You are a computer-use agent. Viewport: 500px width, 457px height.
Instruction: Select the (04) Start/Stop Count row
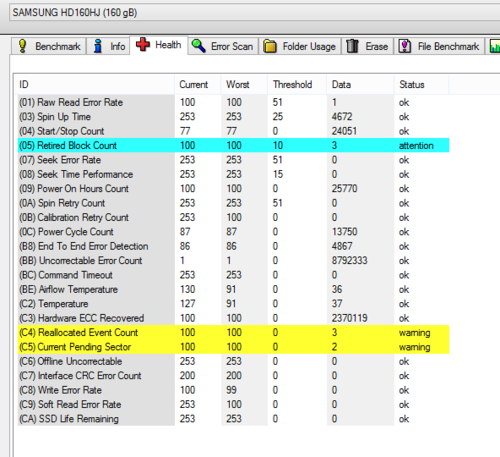233,131
